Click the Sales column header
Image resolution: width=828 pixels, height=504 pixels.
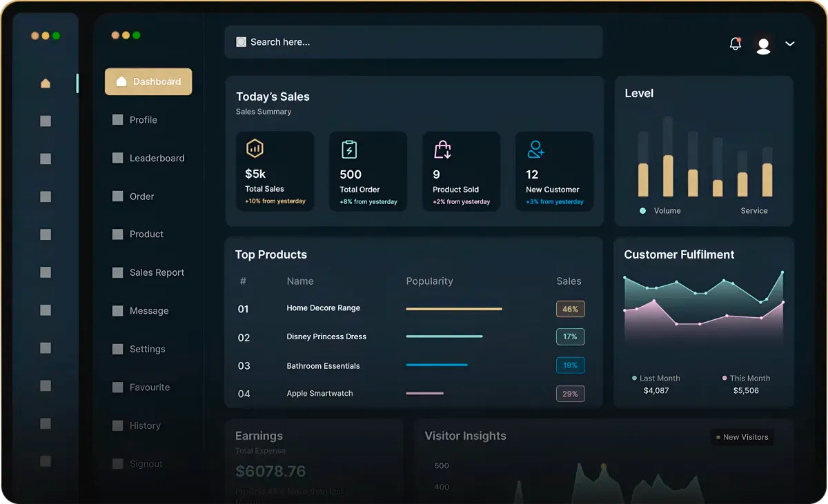569,281
